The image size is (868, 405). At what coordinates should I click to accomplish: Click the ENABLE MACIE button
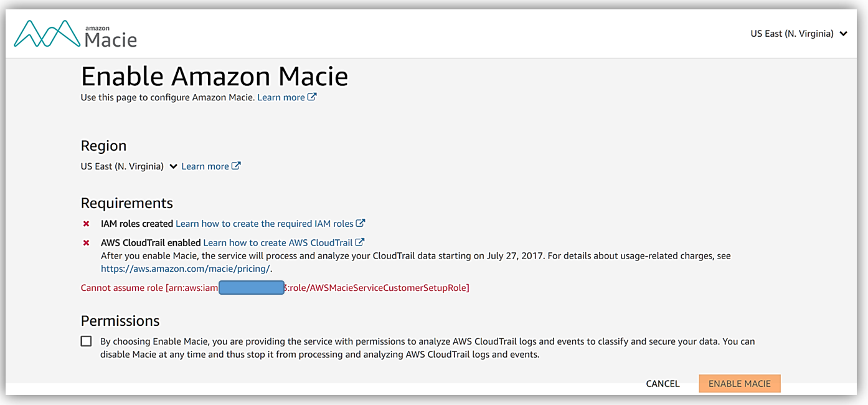pos(740,384)
